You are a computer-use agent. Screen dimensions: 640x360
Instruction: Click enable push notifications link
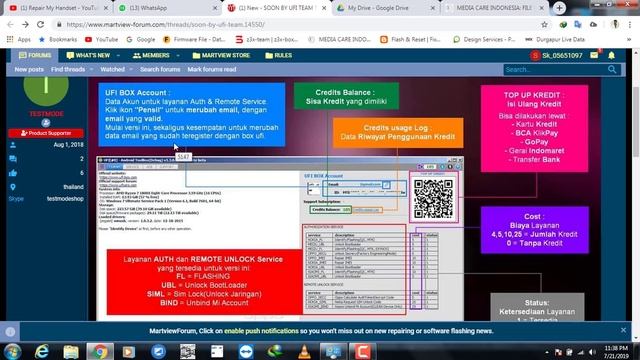tap(261, 331)
